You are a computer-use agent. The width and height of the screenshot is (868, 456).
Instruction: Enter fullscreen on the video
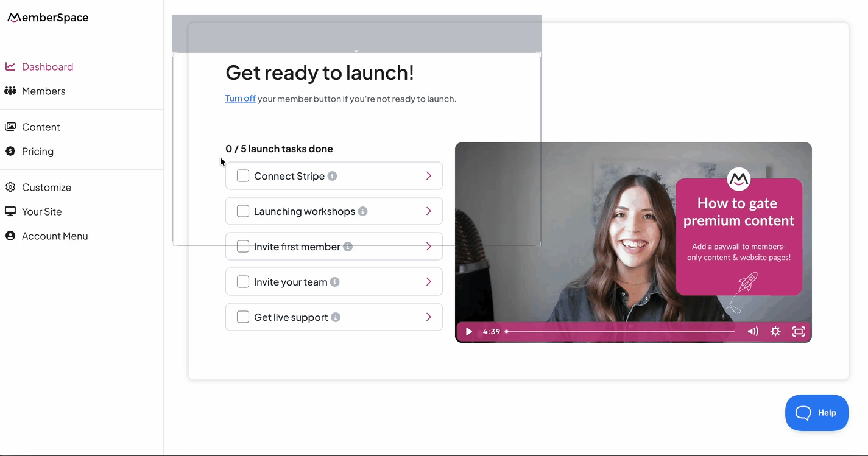pos(799,331)
